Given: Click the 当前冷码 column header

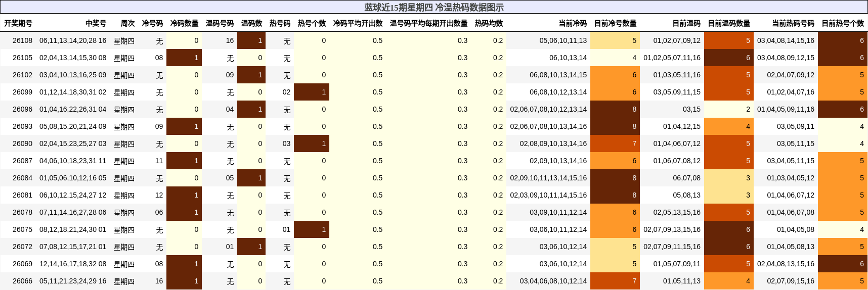Looking at the screenshot, I should [573, 23].
